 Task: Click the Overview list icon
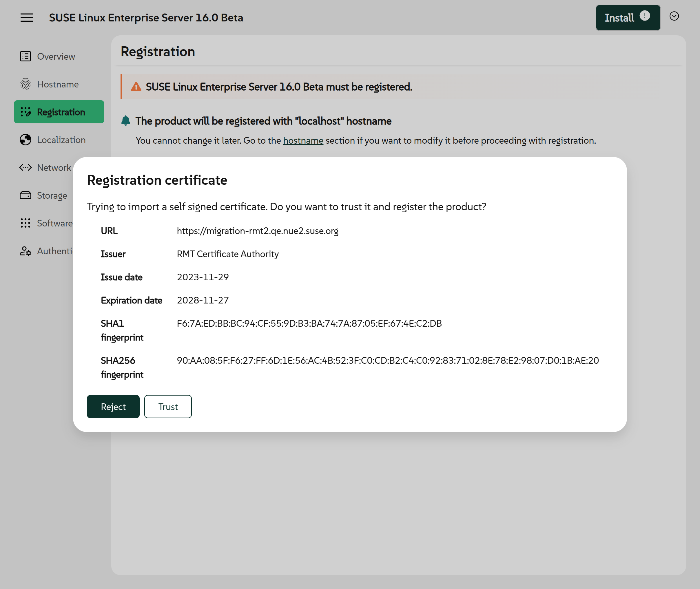[x=25, y=56]
